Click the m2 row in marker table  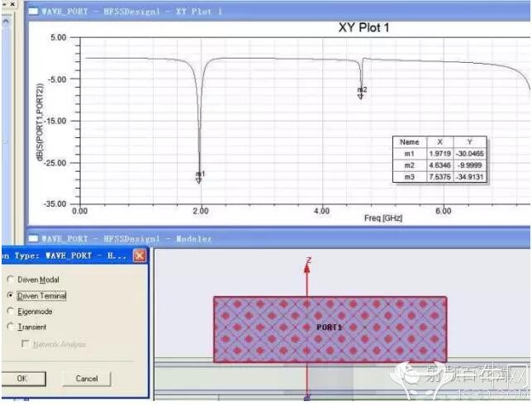pos(439,165)
